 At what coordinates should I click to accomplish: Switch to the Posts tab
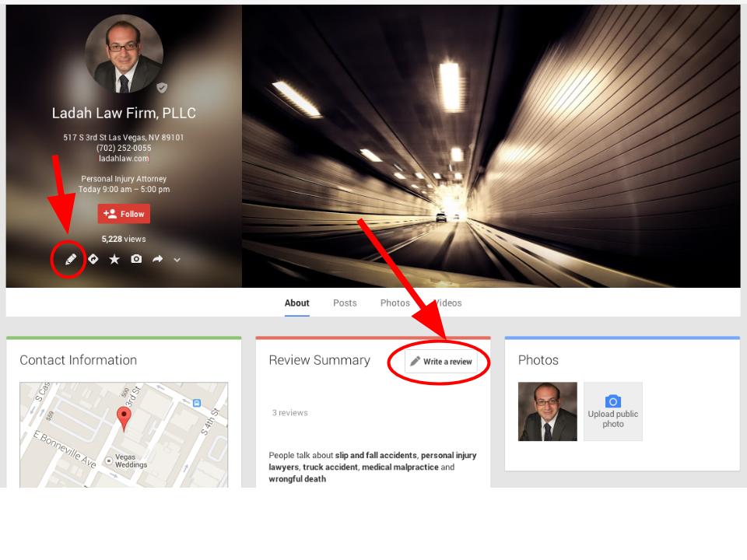[345, 303]
